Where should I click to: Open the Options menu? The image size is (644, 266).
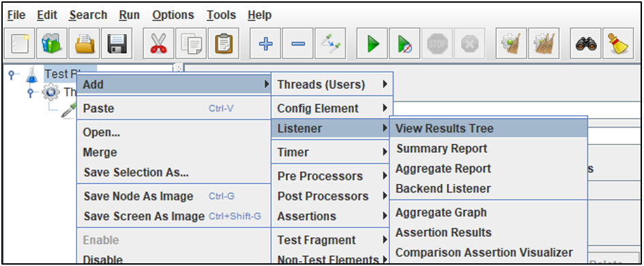pos(173,15)
